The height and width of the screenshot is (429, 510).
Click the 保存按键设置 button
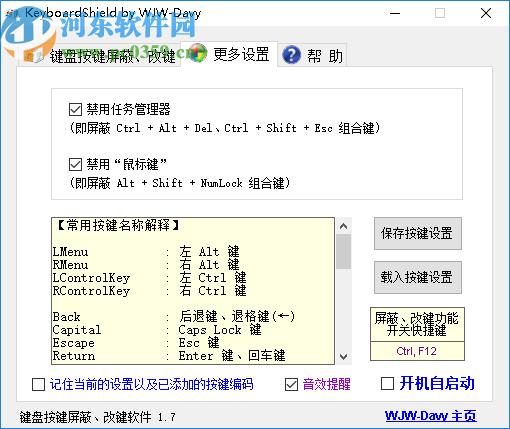pos(418,233)
